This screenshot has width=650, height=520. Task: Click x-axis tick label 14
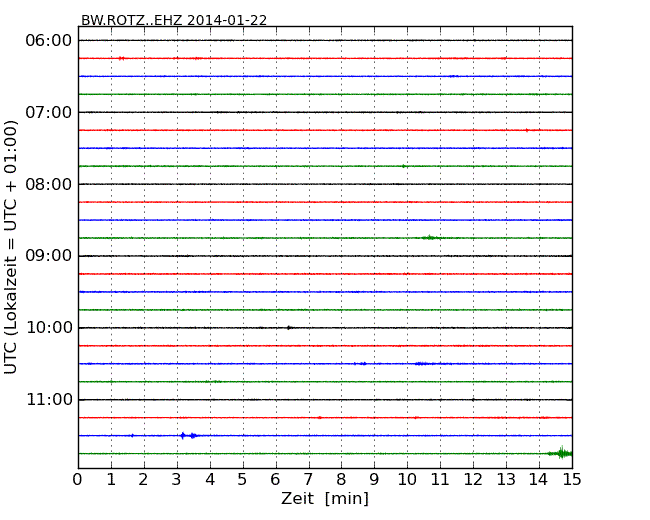pyautogui.click(x=539, y=480)
